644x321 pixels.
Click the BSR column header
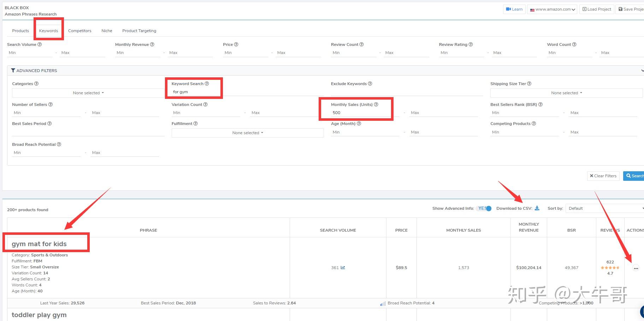click(572, 230)
